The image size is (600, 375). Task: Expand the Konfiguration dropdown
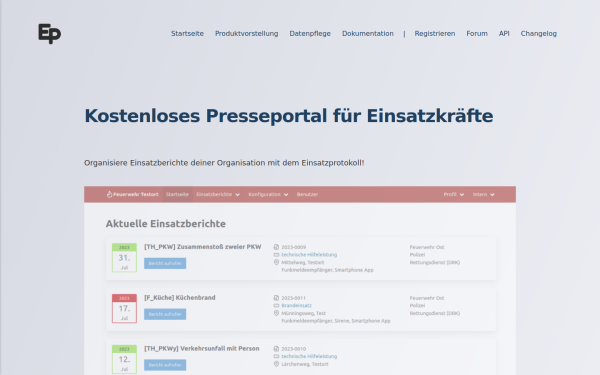pos(268,194)
